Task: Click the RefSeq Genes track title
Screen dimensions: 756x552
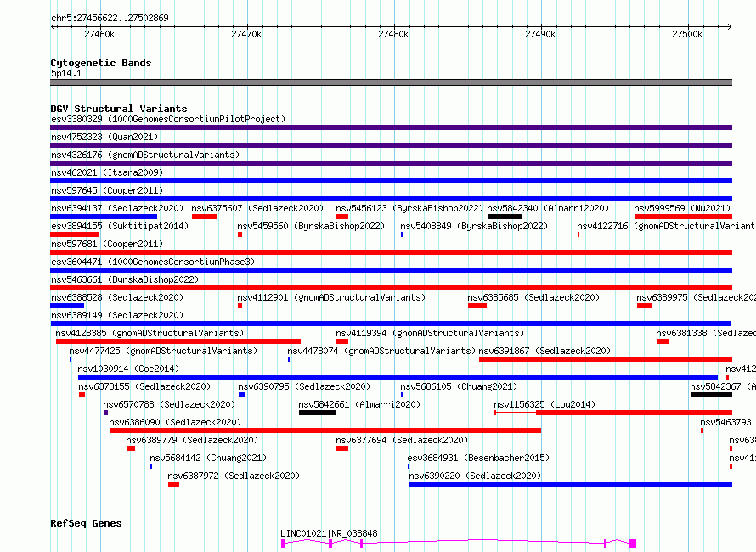Action: pos(86,523)
